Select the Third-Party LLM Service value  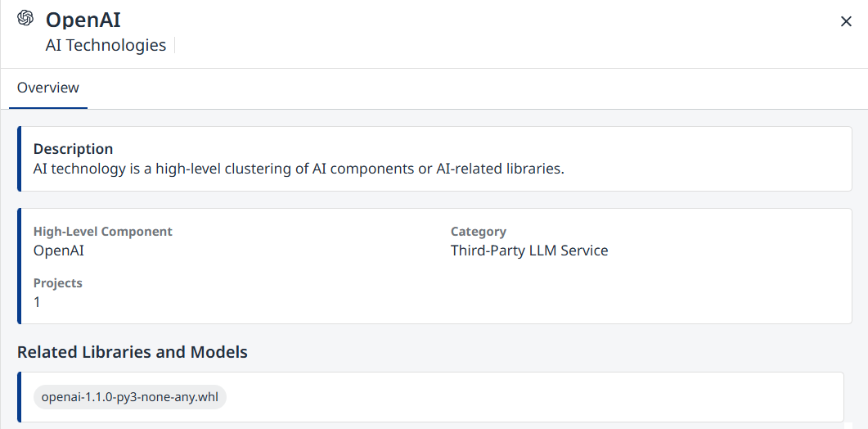528,251
